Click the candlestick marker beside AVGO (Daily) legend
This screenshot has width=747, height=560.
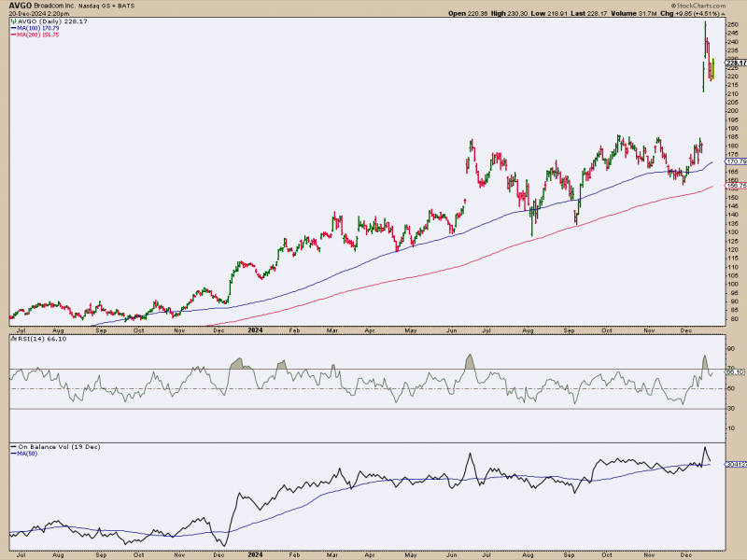[14, 21]
